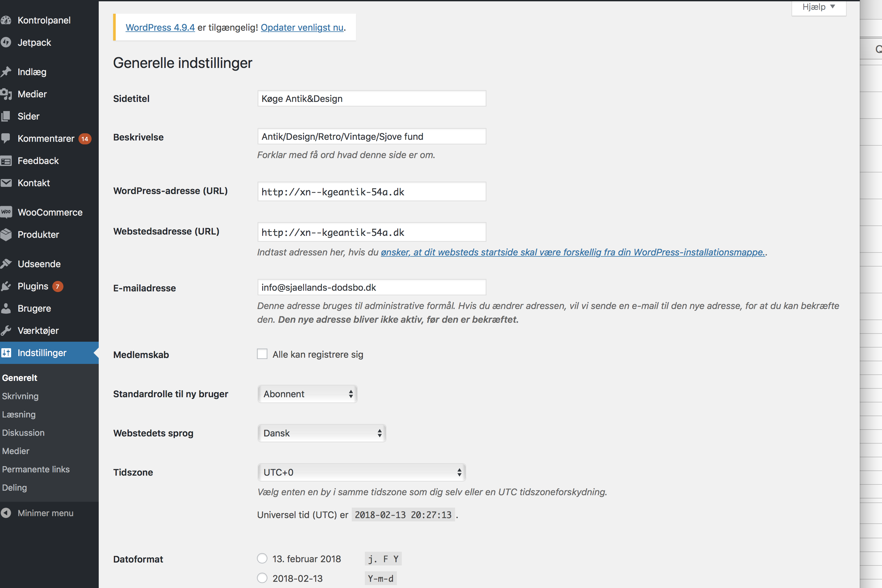Enable 'Alle kan registrere sig' checkbox
This screenshot has height=588, width=882.
tap(262, 354)
